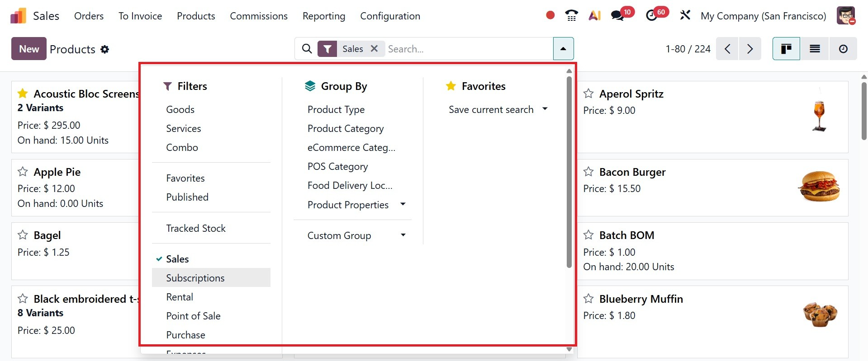Screen dimensions: 868x361
Task: Click the New product button
Action: (29, 49)
